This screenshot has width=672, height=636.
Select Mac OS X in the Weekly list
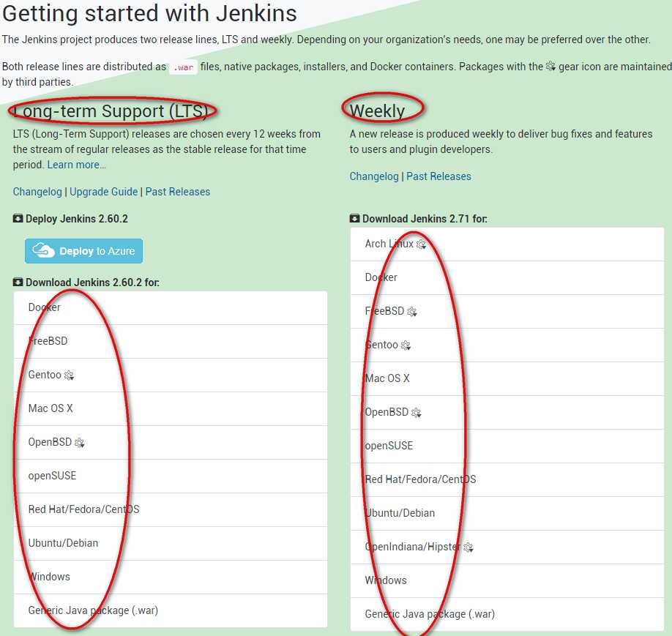tap(507, 379)
